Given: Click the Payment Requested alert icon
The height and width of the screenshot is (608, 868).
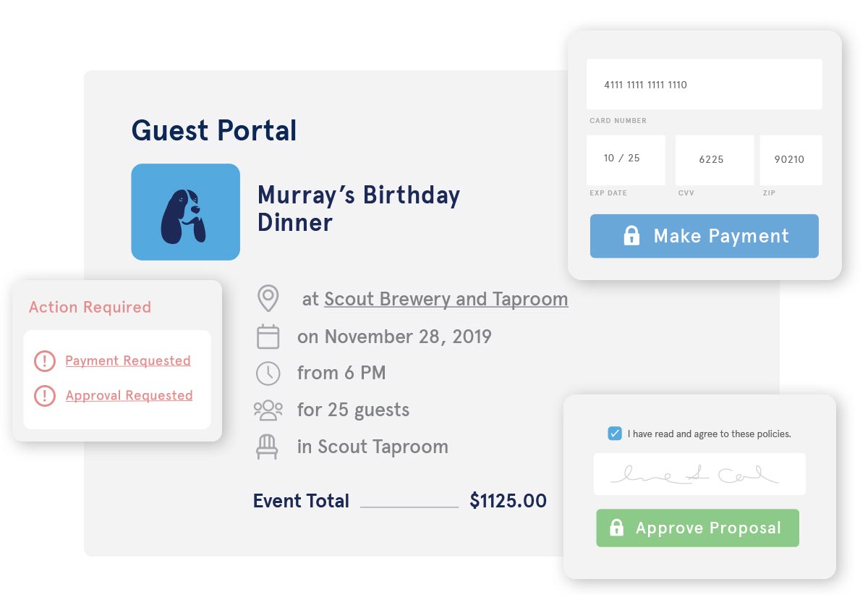Looking at the screenshot, I should (45, 361).
